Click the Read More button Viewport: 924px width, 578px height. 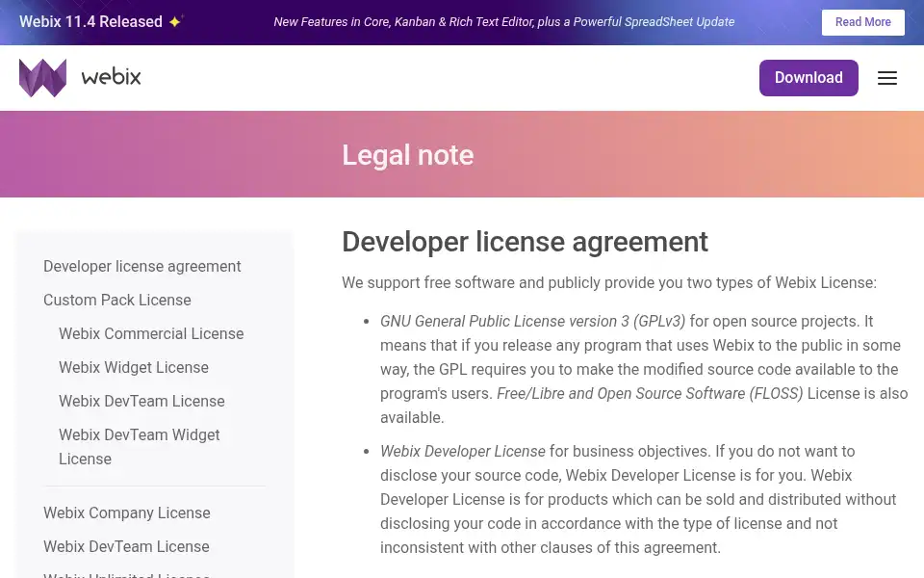tap(862, 22)
